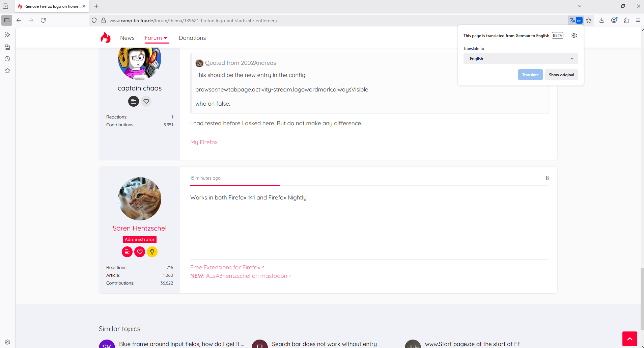Open Blue frame around input fields topic
The width and height of the screenshot is (644, 348).
(x=181, y=344)
